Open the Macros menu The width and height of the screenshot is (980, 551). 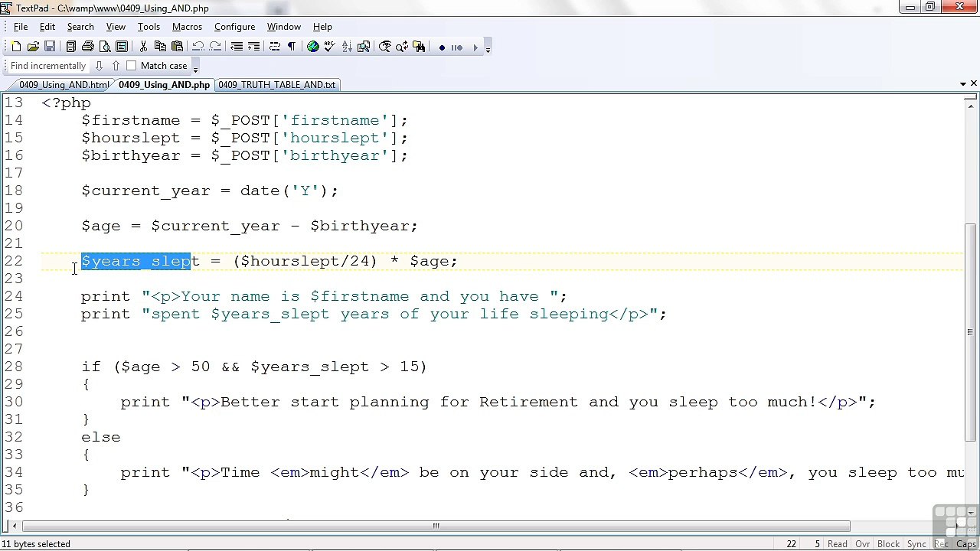187,27
